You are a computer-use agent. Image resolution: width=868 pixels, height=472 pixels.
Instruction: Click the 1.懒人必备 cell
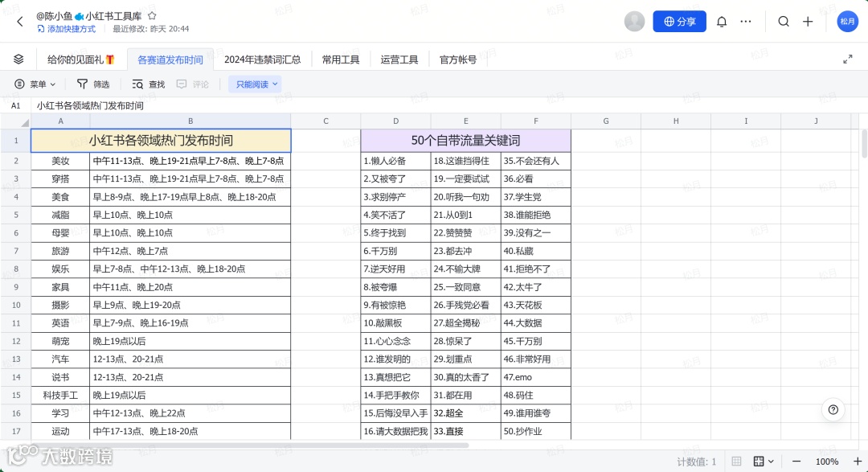point(395,161)
